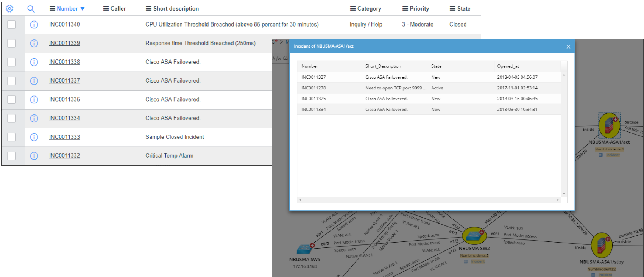Viewport: 644px width, 277px height.
Task: Click the dialog scrollbar's down arrow
Action: coord(564,194)
